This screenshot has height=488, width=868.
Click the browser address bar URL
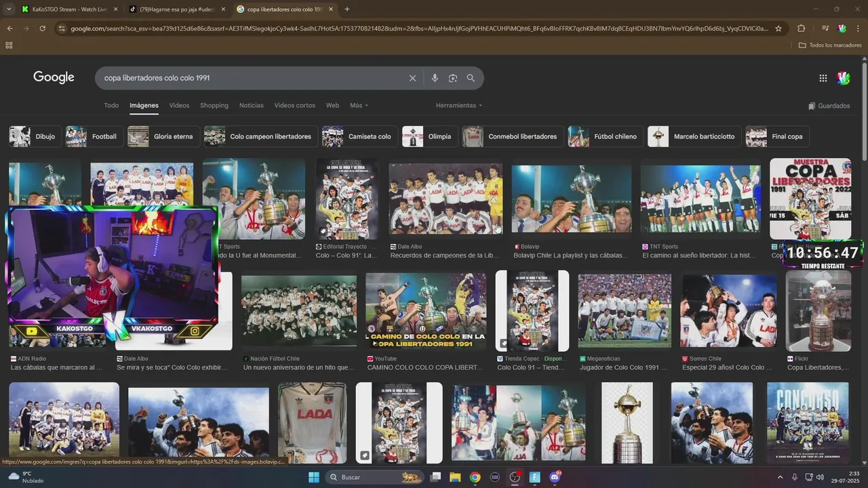(419, 28)
